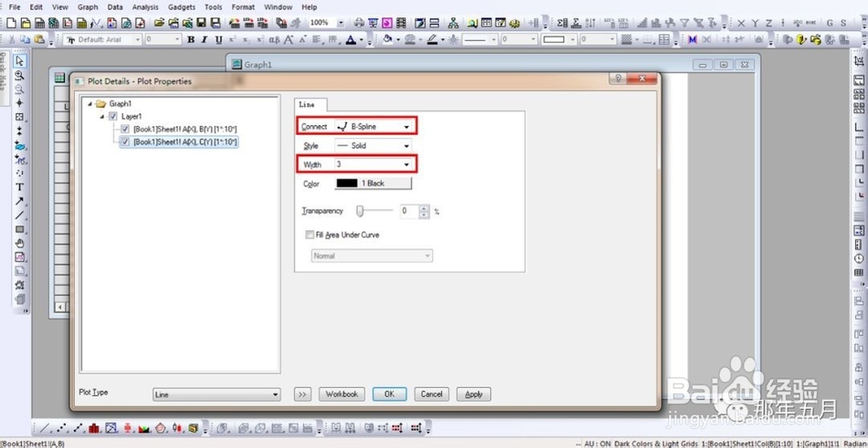Screen dimensions: 868x448
Task: Toggle the Layer1 checkbox
Action: coord(113,116)
